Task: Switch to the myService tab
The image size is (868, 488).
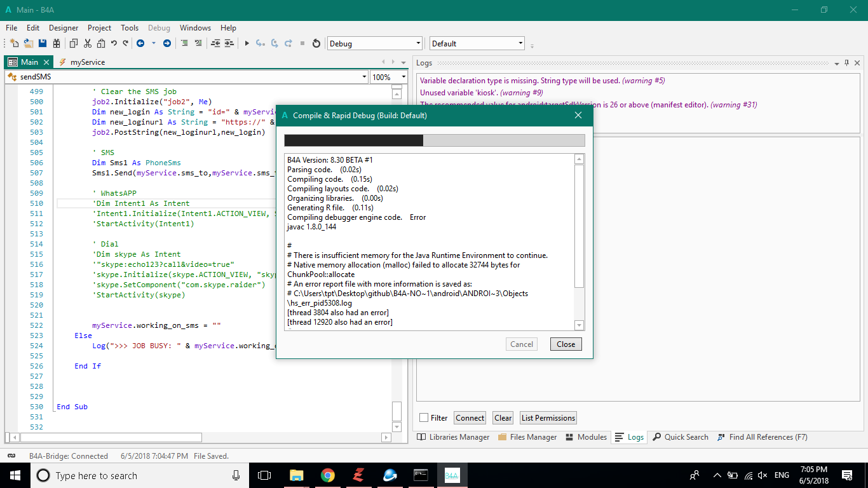Action: point(87,62)
